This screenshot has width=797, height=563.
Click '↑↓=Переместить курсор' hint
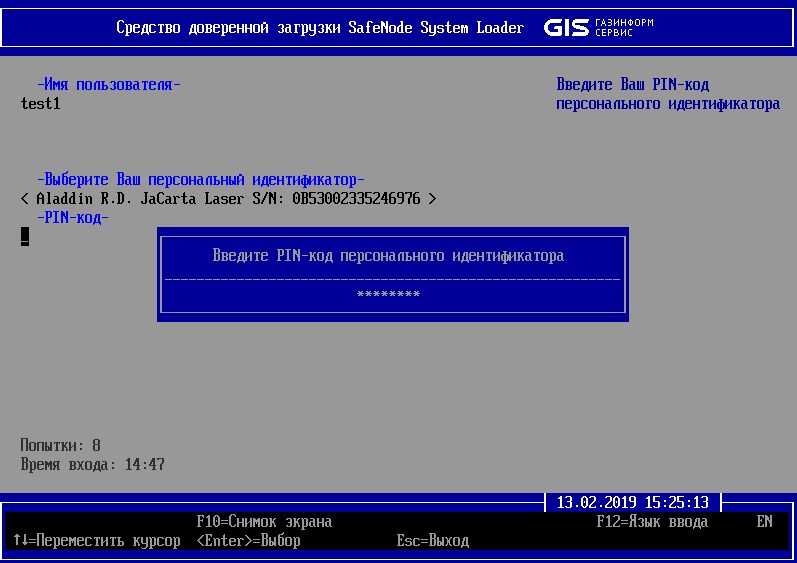tap(97, 541)
